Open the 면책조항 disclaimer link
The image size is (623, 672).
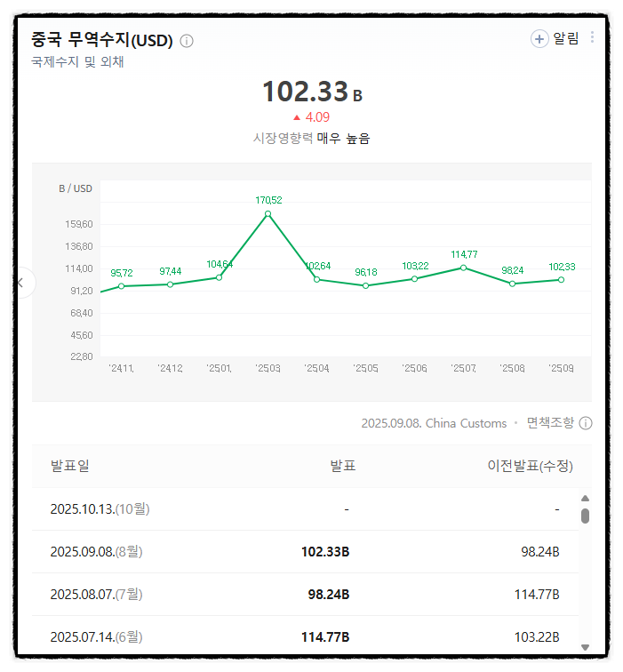pos(550,423)
